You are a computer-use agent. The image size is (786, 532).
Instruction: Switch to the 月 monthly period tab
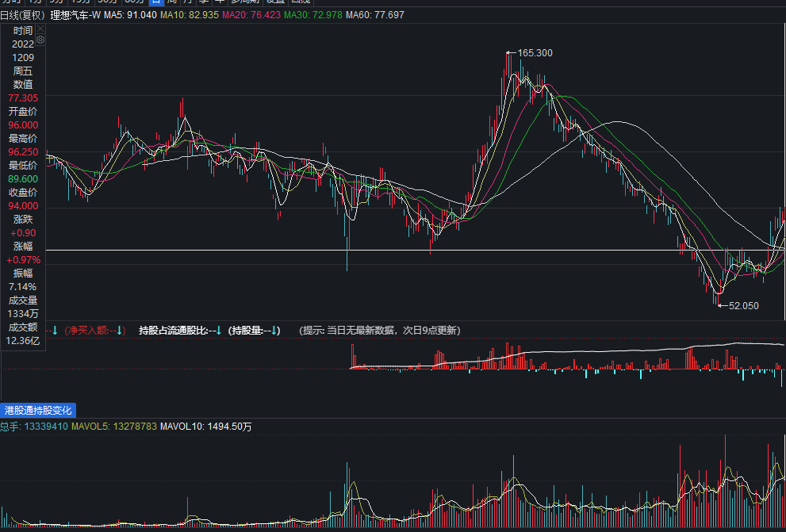187,2
